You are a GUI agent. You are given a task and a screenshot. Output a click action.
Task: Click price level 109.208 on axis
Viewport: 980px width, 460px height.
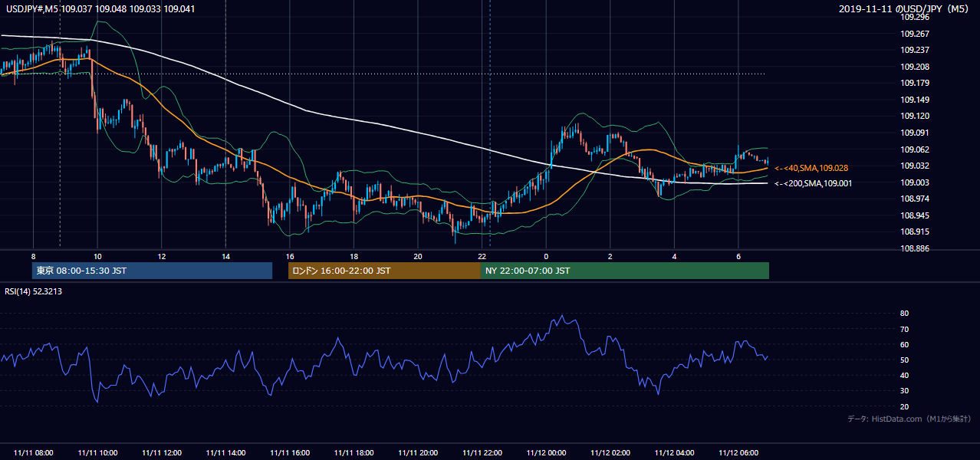coord(915,67)
